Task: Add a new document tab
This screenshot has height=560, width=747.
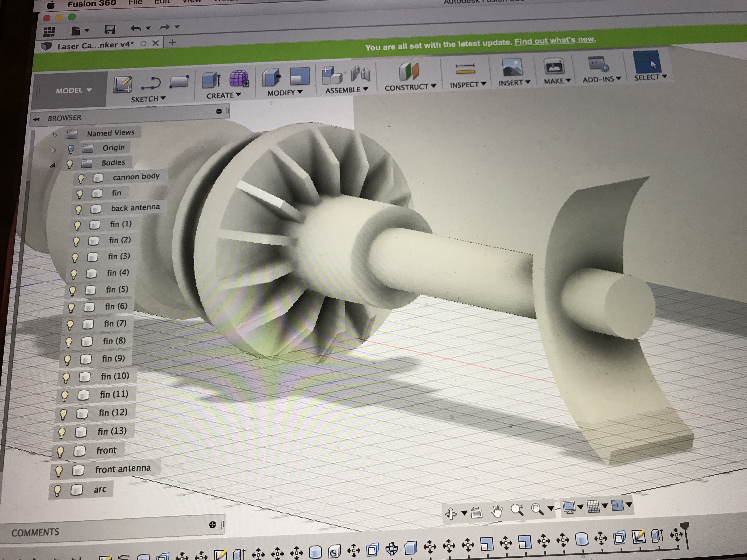Action: tap(172, 43)
